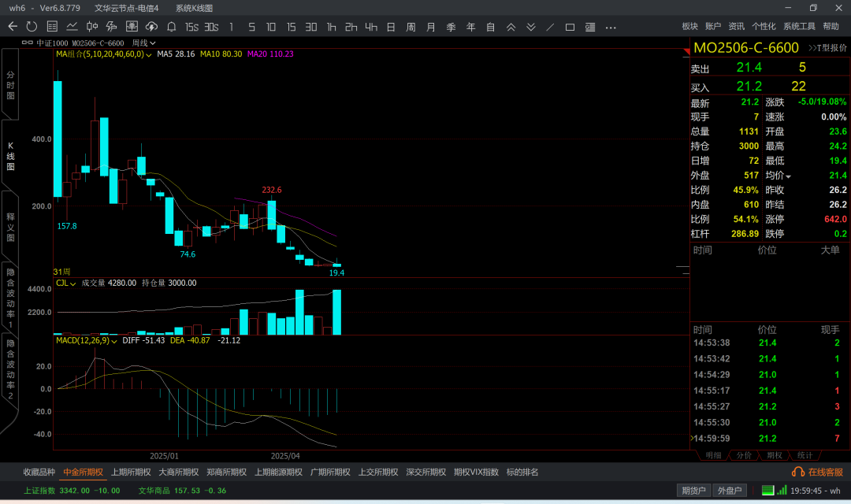
Task: Click the cloud sync toolbar icon
Action: click(x=152, y=27)
